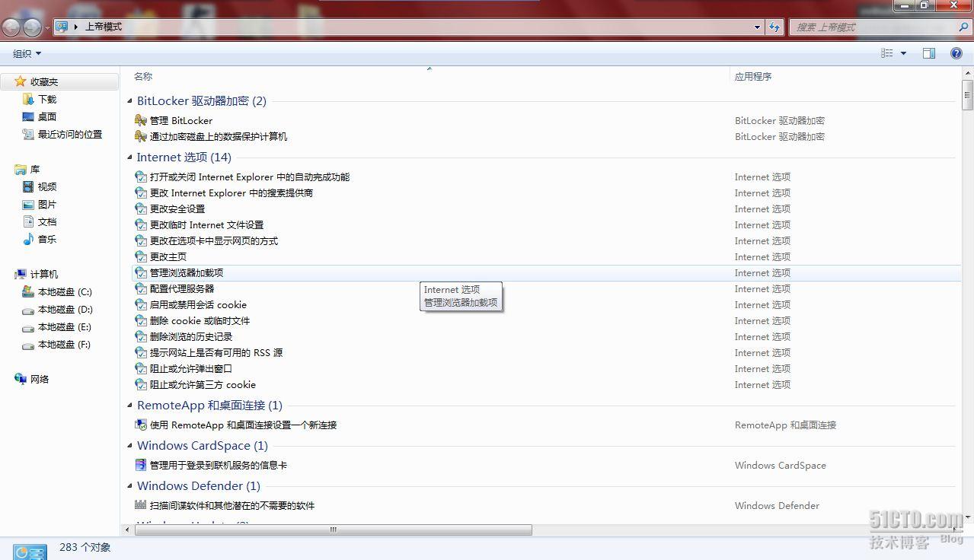
Task: Click recent pages dropdown beside Forward button
Action: pyautogui.click(x=47, y=28)
